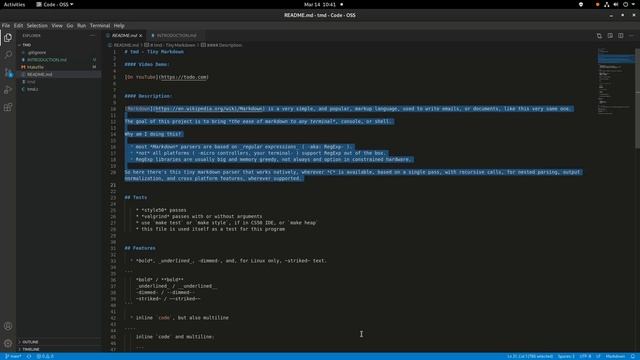Open the Go menu
The width and height of the screenshot is (640, 360).
70,25
